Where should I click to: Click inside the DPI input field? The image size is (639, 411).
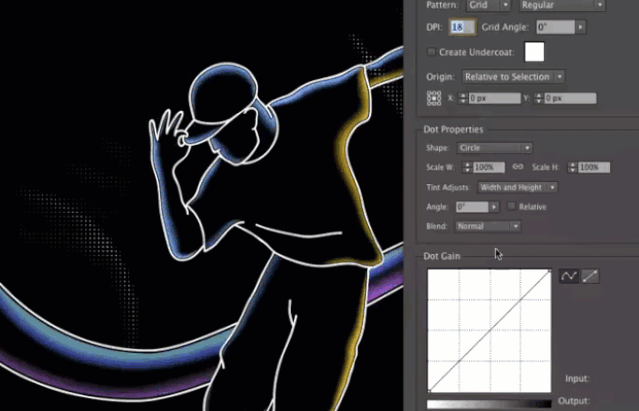pos(463,27)
